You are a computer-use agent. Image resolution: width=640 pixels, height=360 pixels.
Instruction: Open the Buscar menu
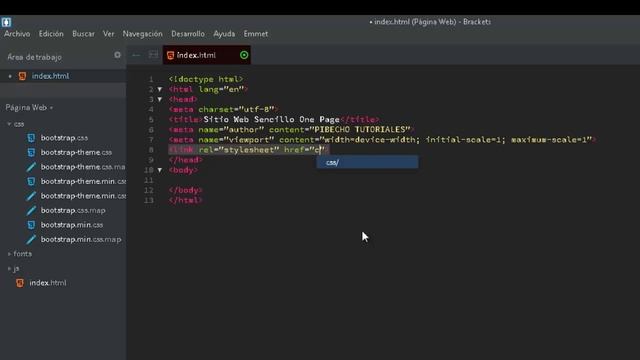[83, 34]
